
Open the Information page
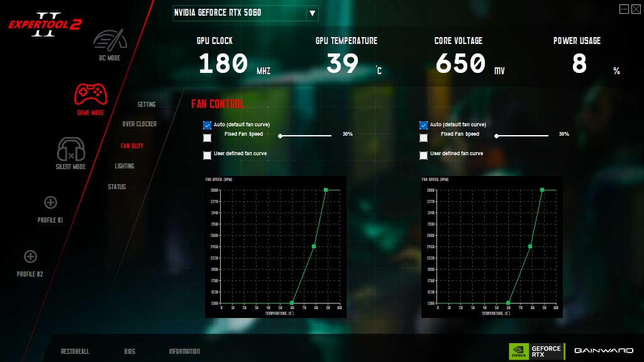click(x=184, y=351)
